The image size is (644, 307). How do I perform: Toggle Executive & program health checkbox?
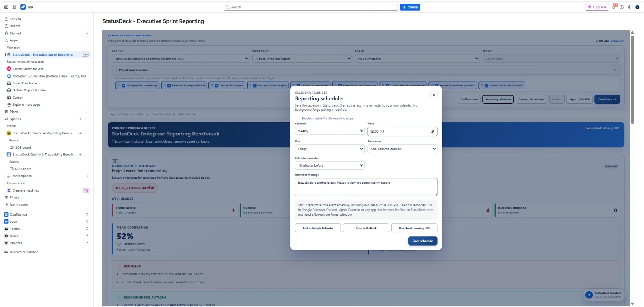tap(169, 85)
